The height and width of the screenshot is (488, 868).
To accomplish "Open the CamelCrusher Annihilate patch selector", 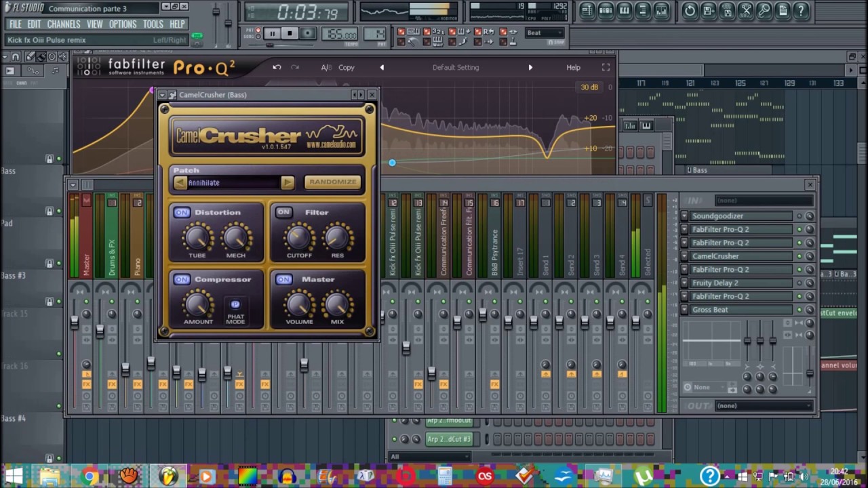I will [x=233, y=182].
